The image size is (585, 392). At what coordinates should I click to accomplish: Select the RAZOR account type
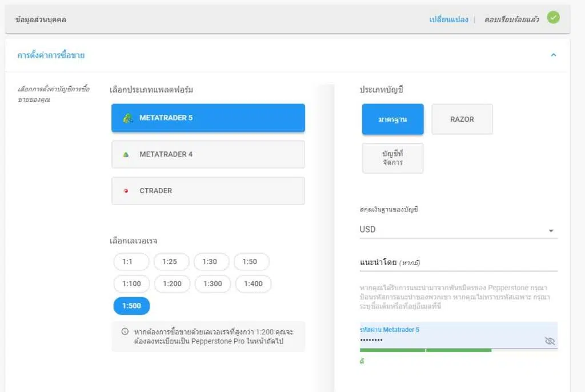tap(462, 119)
